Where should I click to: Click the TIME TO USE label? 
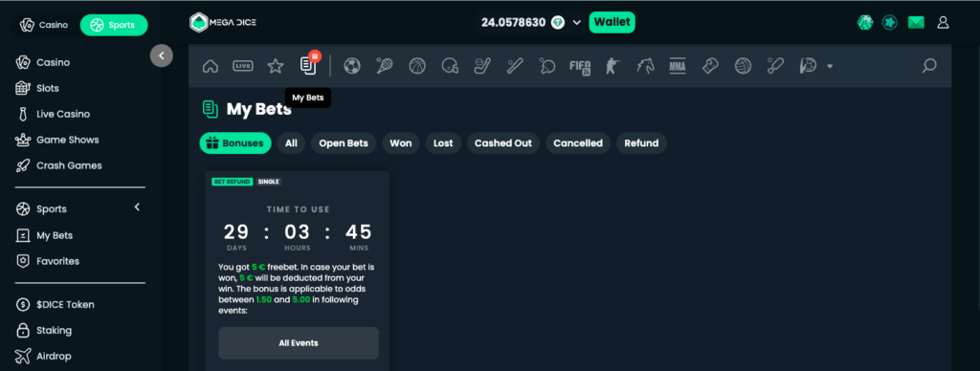tap(299, 209)
